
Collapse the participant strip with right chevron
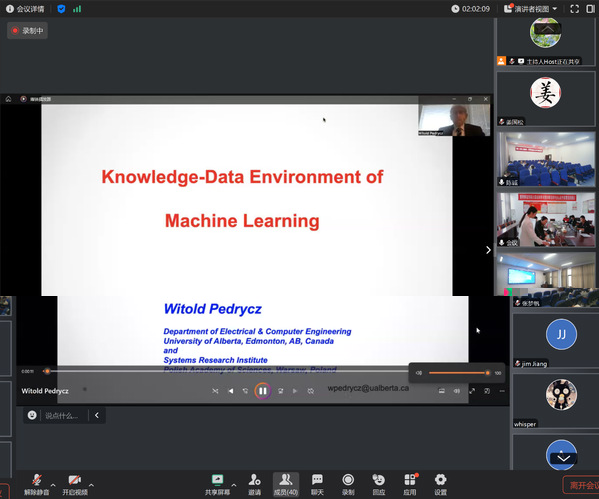click(488, 250)
